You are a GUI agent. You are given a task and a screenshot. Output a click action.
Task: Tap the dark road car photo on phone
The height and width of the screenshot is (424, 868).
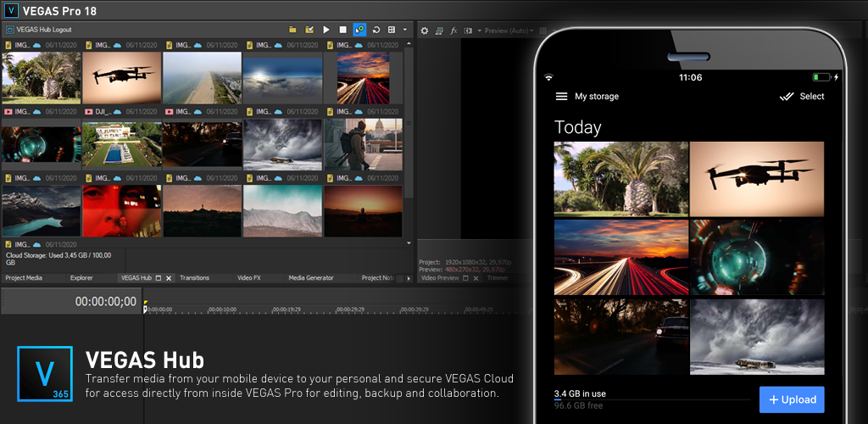pos(621,337)
